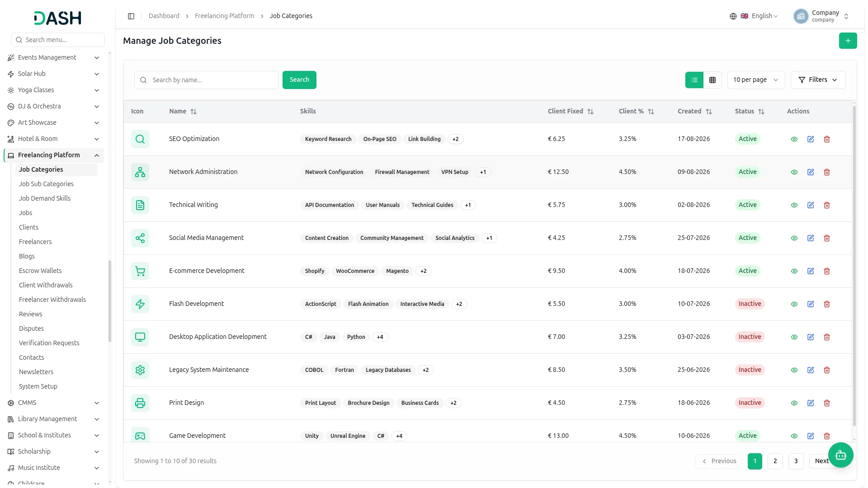Image resolution: width=868 pixels, height=488 pixels.
Task: View the Social Media Management details
Action: (794, 238)
